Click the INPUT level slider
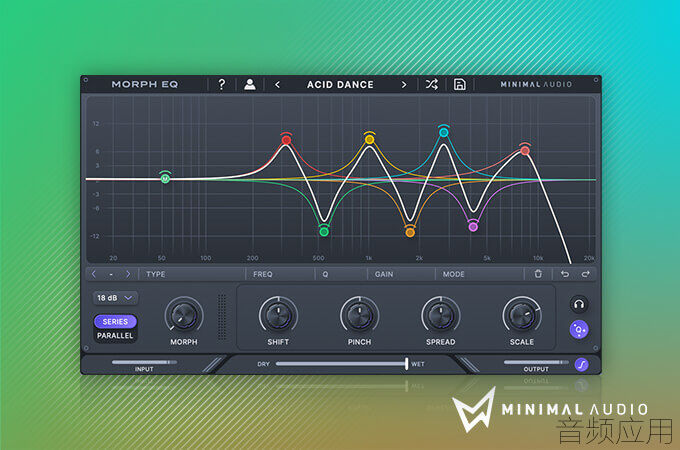Screen dimensions: 680x450 click(x=144, y=362)
